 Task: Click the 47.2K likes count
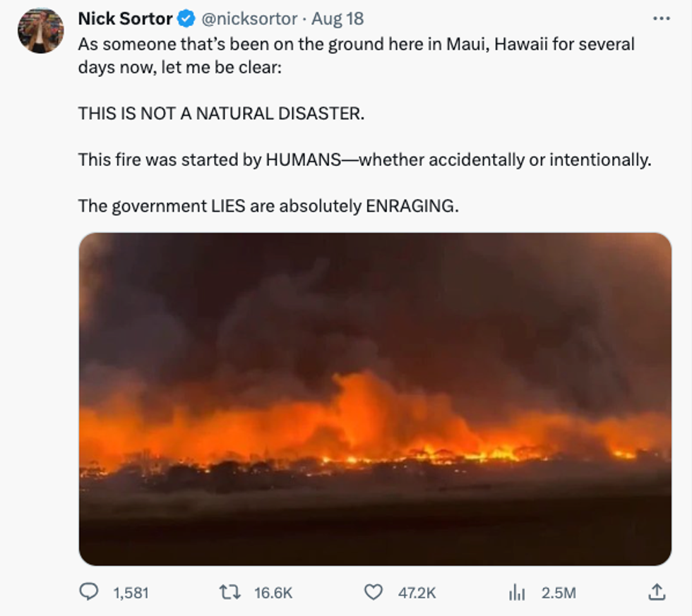click(416, 593)
